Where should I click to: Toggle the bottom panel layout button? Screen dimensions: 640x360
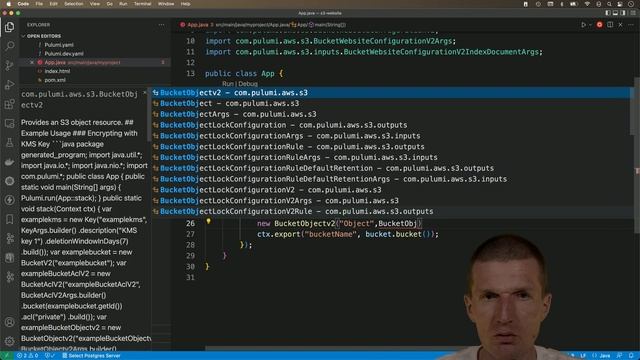point(615,13)
